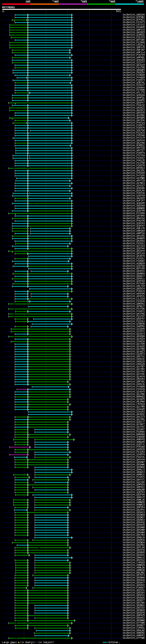
Task: Select the UniRef100_P22433 label
Action: click(133, 133)
